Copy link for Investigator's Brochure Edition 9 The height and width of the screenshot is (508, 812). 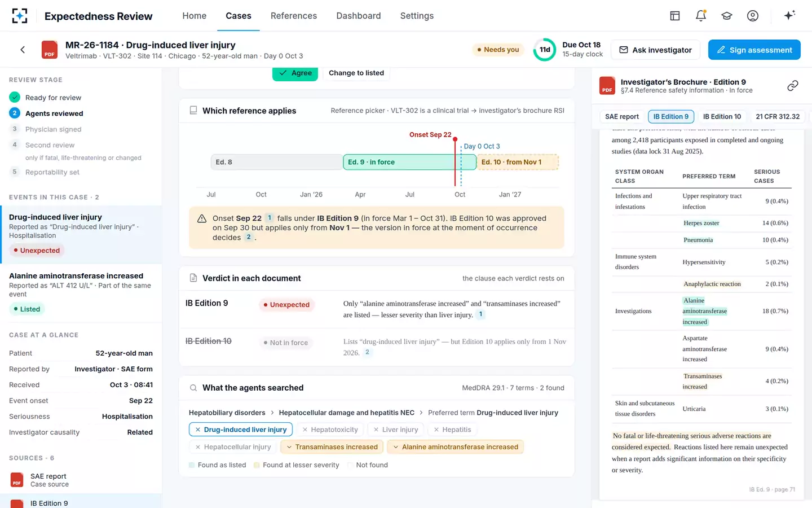click(x=793, y=86)
